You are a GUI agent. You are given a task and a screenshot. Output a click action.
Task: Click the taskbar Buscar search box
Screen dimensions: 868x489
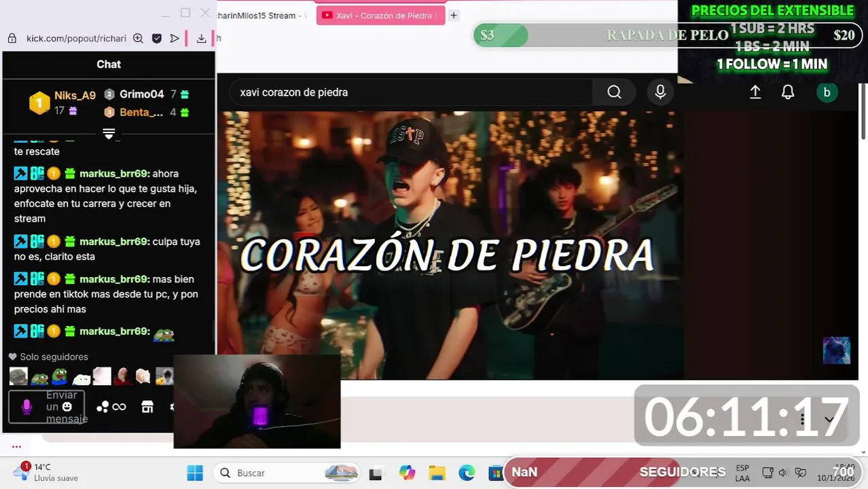[x=287, y=473]
